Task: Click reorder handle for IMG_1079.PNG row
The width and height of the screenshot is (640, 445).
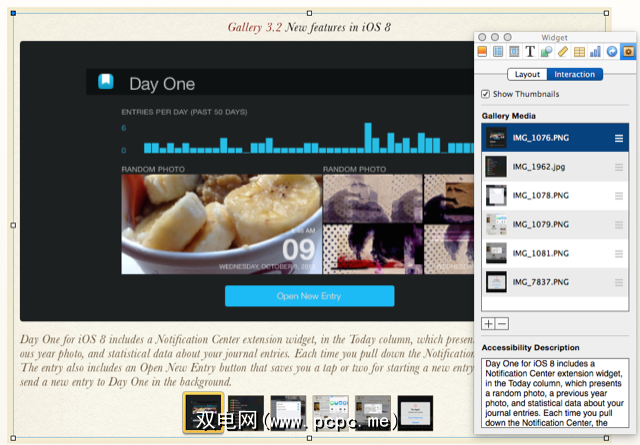Action: click(619, 225)
